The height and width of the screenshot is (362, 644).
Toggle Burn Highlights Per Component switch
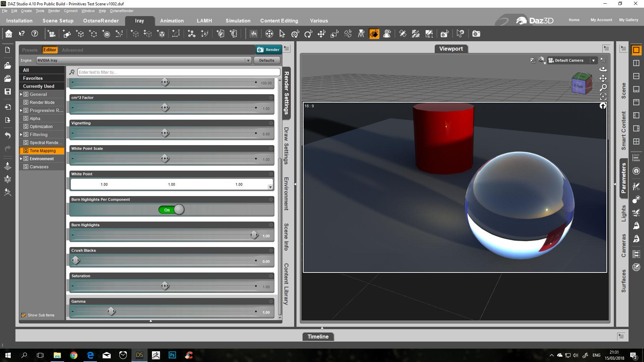point(171,210)
